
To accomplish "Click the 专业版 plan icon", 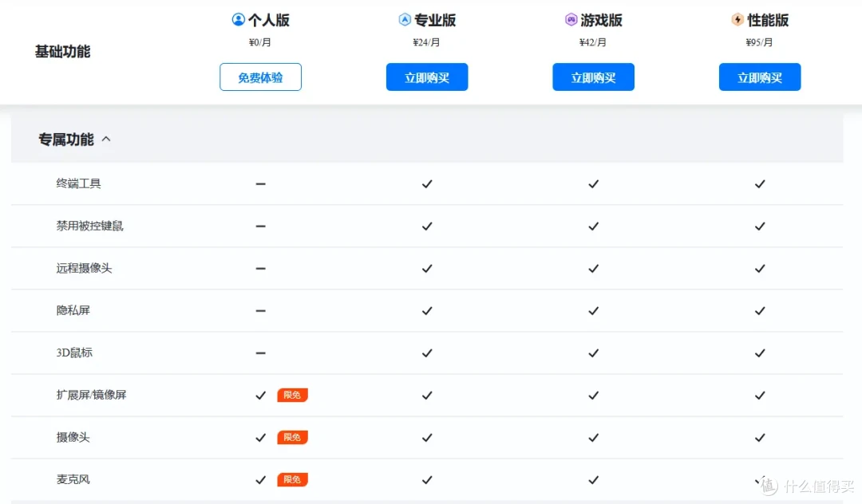I will click(405, 20).
